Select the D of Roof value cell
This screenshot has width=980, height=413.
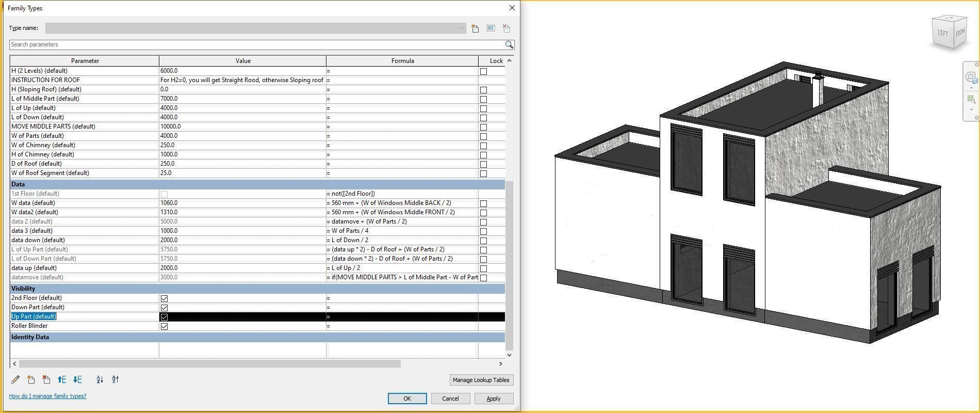242,164
